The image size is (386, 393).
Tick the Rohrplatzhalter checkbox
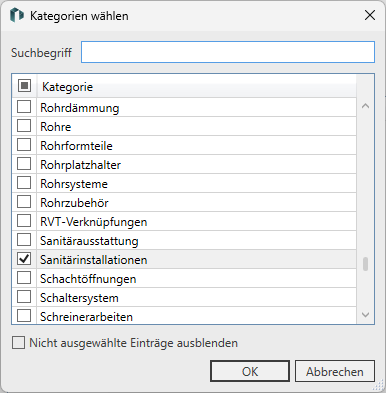[x=24, y=164]
